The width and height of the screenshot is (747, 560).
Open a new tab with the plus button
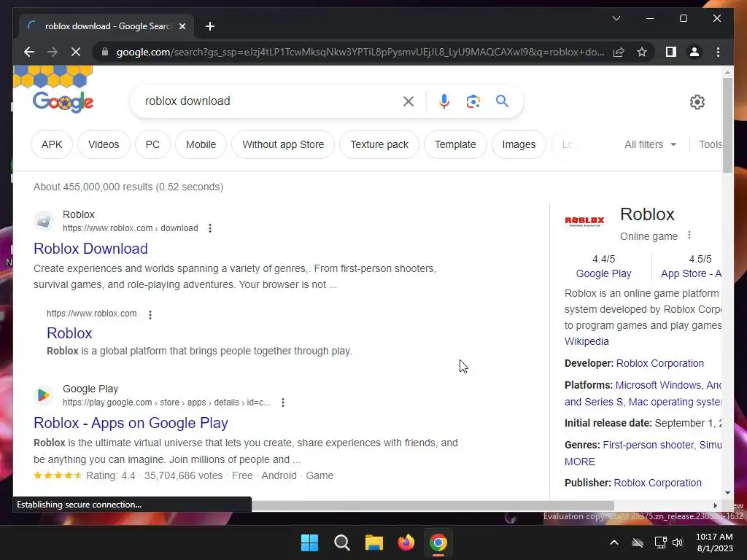210,26
